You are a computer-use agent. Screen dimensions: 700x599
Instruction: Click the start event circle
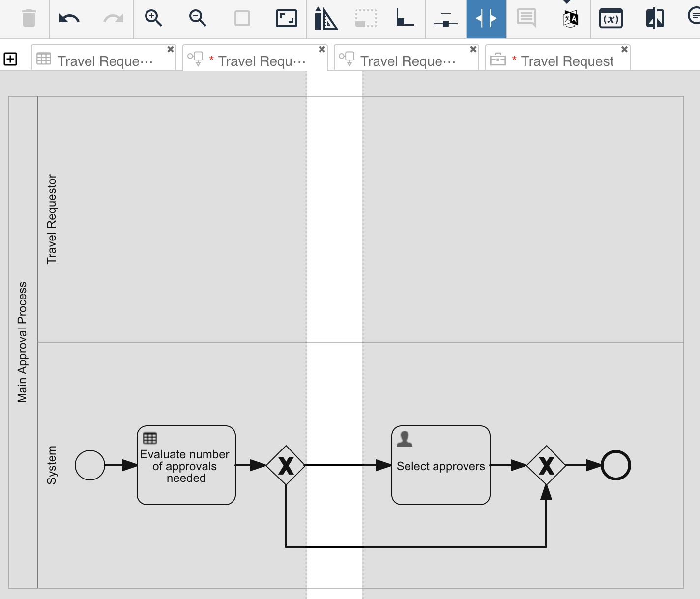(90, 465)
